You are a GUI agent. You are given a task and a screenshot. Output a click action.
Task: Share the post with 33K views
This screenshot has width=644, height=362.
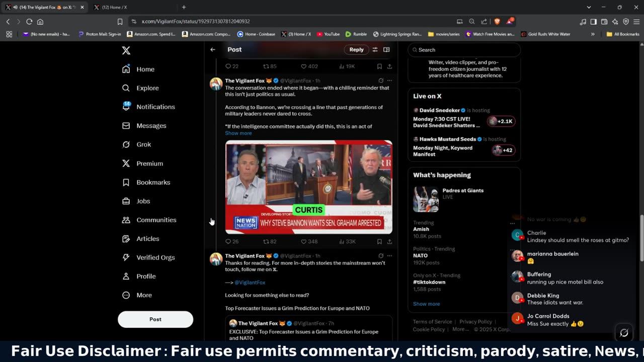click(389, 242)
